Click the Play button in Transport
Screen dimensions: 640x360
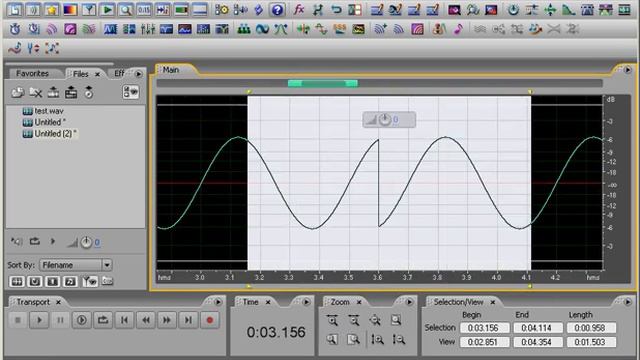pos(39,320)
